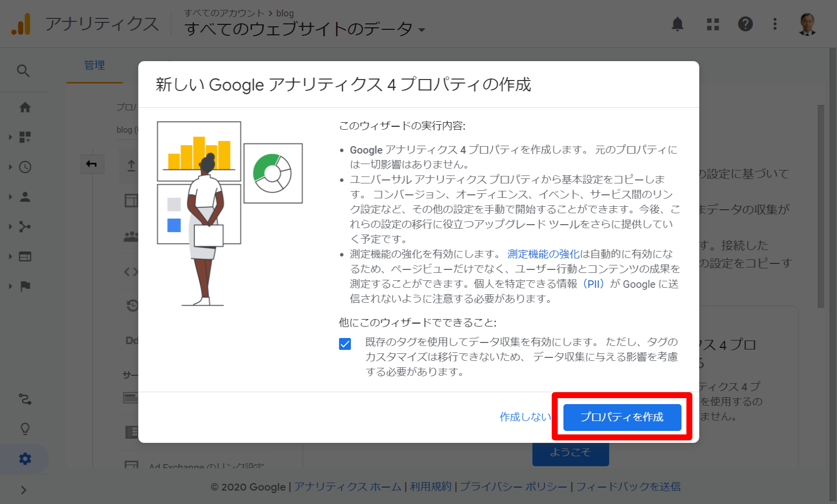This screenshot has width=837, height=504.
Task: Open the Google apps grid icon
Action: click(713, 24)
